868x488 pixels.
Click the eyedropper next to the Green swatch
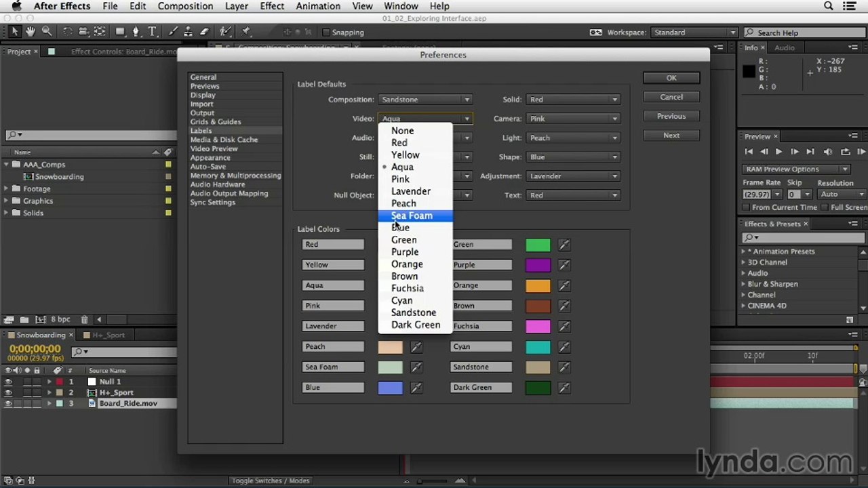point(564,245)
